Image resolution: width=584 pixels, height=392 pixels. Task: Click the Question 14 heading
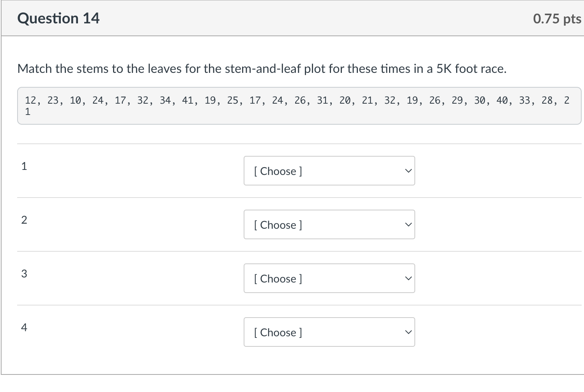(58, 18)
